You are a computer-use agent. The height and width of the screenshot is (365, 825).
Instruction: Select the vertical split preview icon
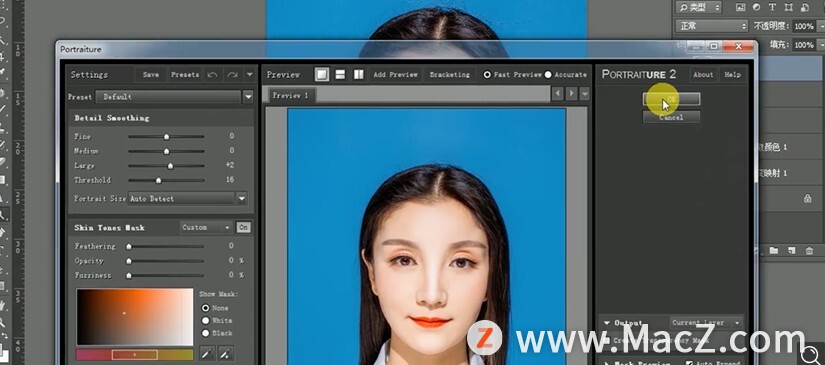pos(358,75)
